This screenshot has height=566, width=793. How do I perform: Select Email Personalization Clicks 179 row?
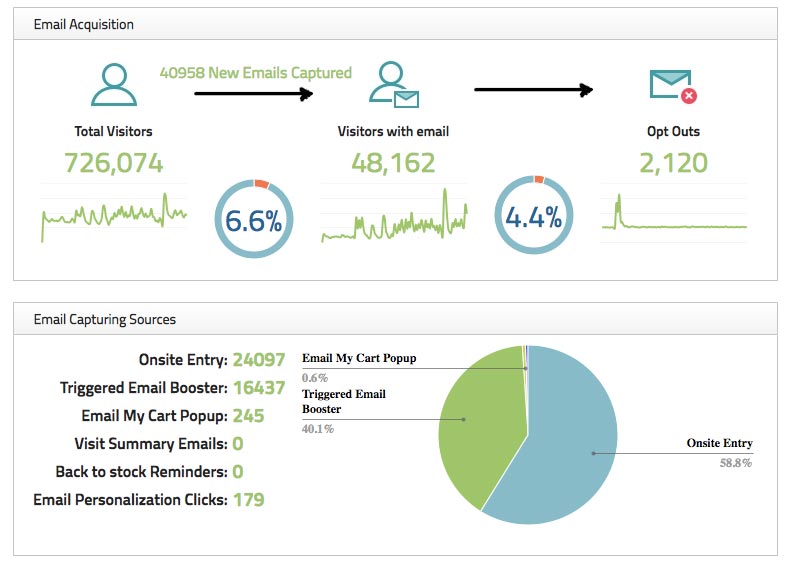pos(148,499)
